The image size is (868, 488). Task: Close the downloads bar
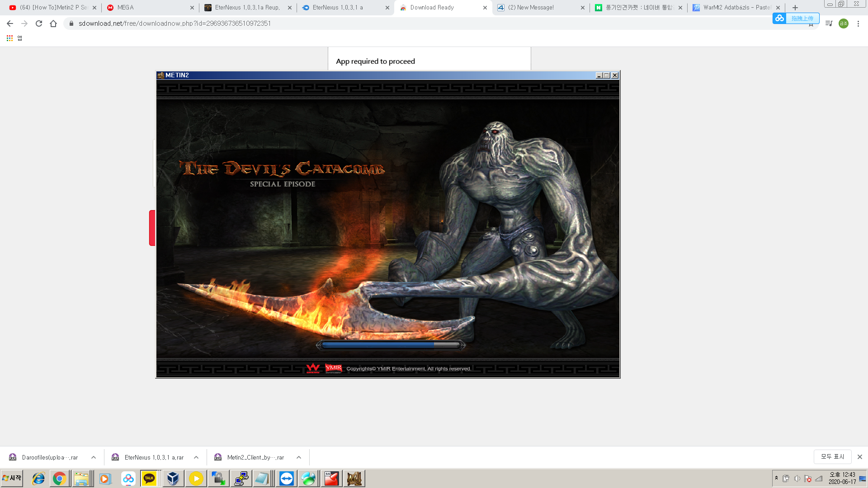[860, 457]
